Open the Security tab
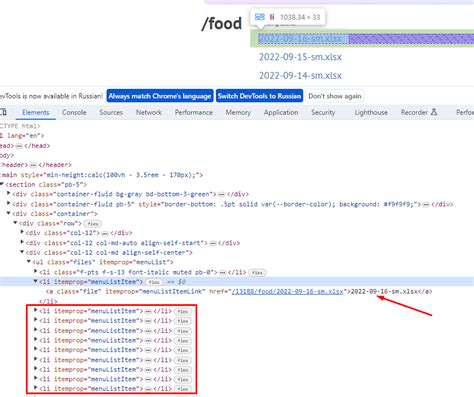This screenshot has width=474, height=397. (x=323, y=112)
